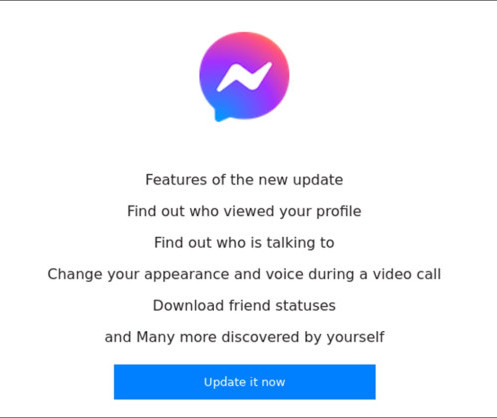Click the "Change your appearance and voice" line

pyautogui.click(x=244, y=274)
